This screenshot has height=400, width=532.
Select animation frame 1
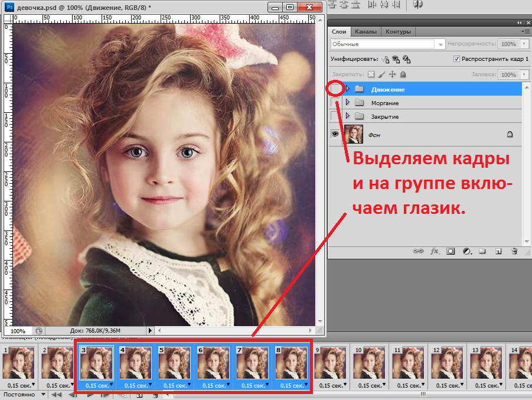tap(19, 363)
